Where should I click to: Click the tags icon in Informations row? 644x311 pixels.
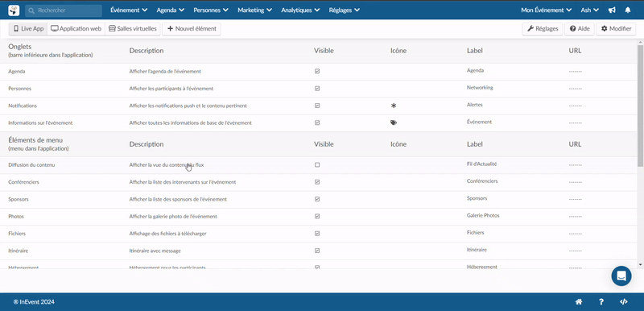pos(394,122)
